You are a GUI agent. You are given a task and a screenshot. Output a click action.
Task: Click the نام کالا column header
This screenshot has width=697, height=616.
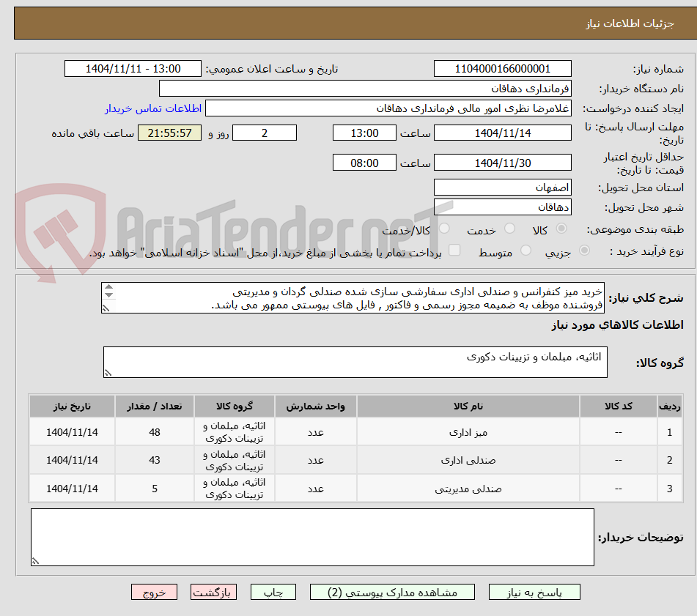coord(468,407)
